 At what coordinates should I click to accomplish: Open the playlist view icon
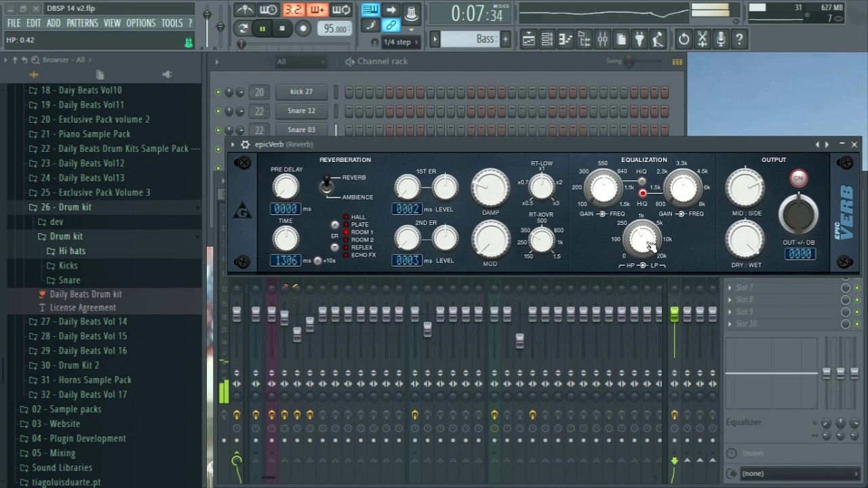coord(528,39)
